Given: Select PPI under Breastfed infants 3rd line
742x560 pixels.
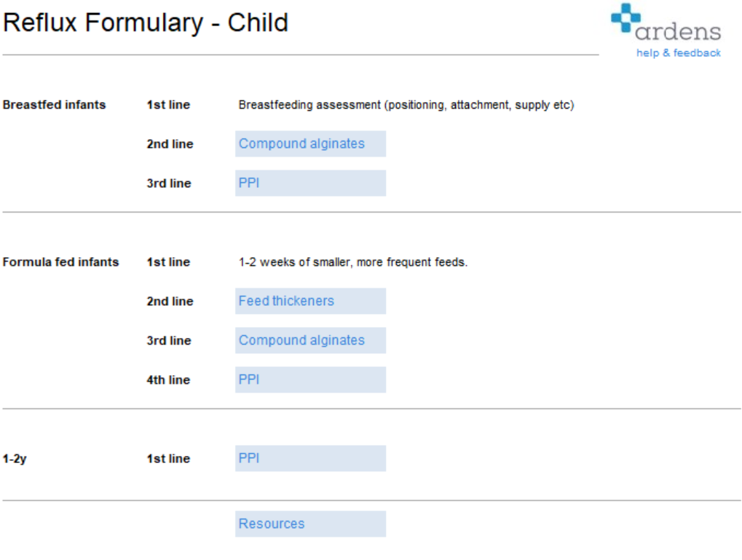Looking at the screenshot, I should tap(310, 184).
